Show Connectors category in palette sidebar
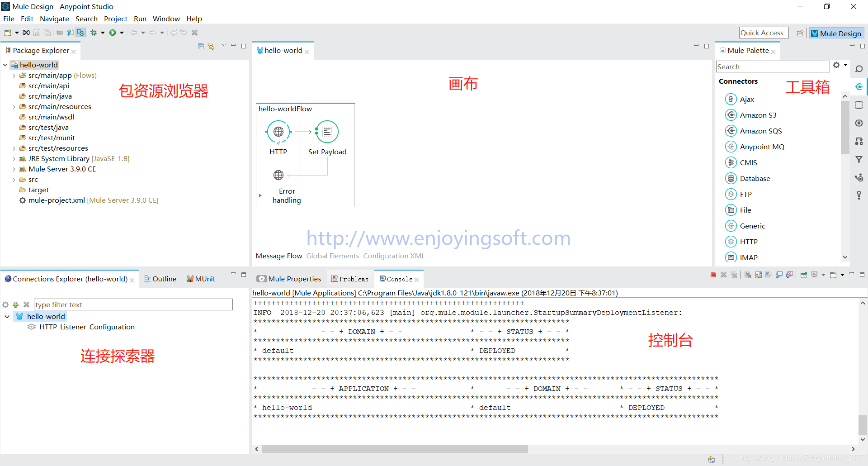868x466 pixels. coord(859,86)
